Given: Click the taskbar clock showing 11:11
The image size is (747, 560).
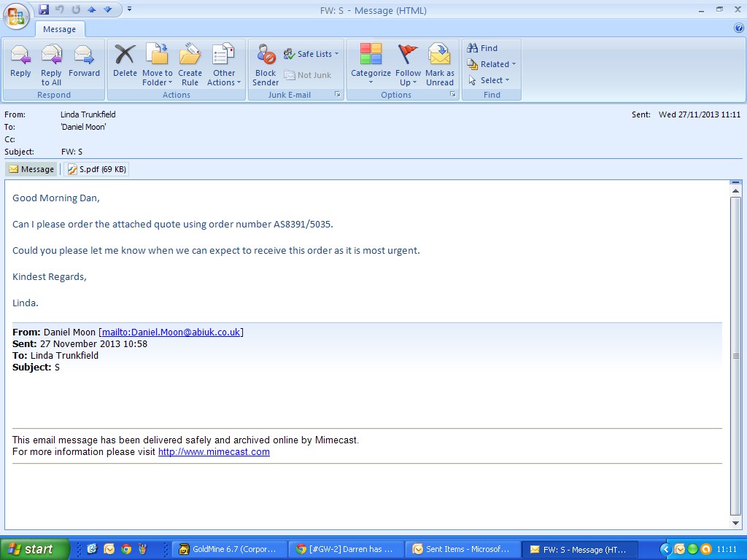Looking at the screenshot, I should coord(727,549).
